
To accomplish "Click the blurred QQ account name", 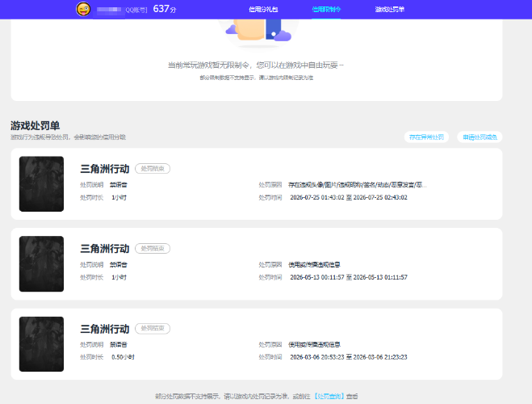I will click(x=109, y=10).
